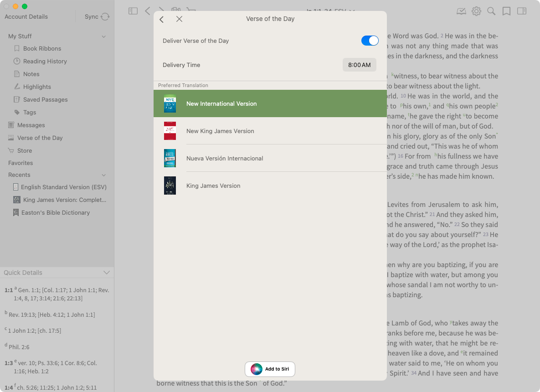
Task: Open Account Details
Action: 26,17
